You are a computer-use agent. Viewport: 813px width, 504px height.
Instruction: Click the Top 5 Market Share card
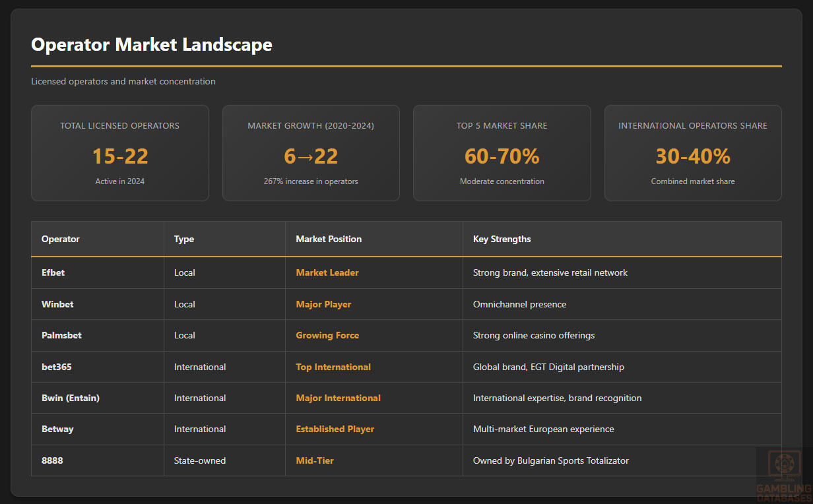pos(502,153)
